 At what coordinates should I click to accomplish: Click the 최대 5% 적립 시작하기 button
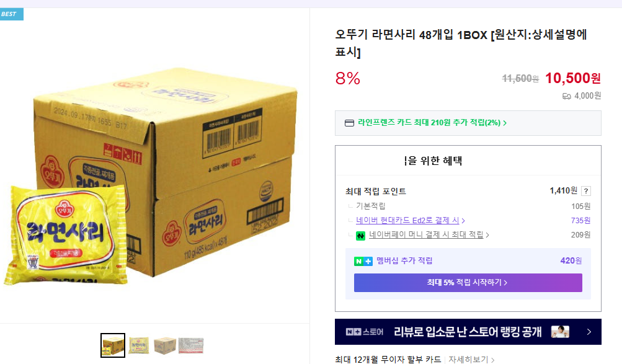pyautogui.click(x=468, y=283)
